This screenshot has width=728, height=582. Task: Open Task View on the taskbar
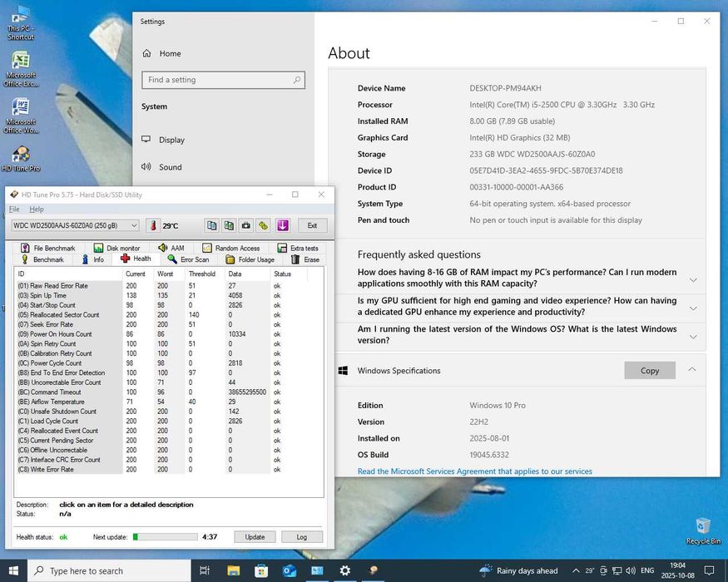(x=205, y=571)
